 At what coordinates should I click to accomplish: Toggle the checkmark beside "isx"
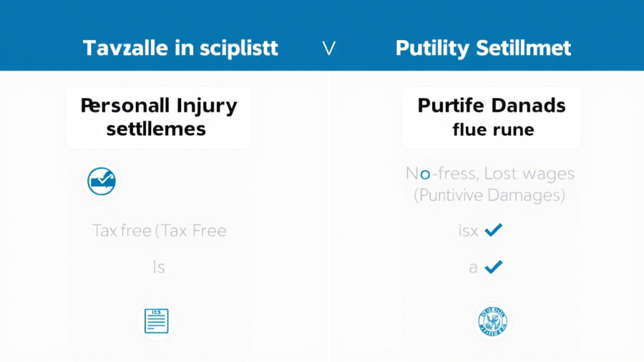494,231
